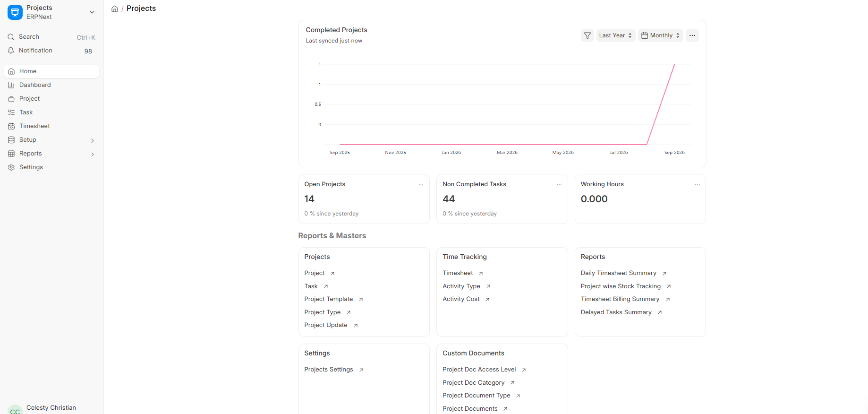Image resolution: width=868 pixels, height=414 pixels.
Task: Open the Project link under Projects
Action: 315,273
